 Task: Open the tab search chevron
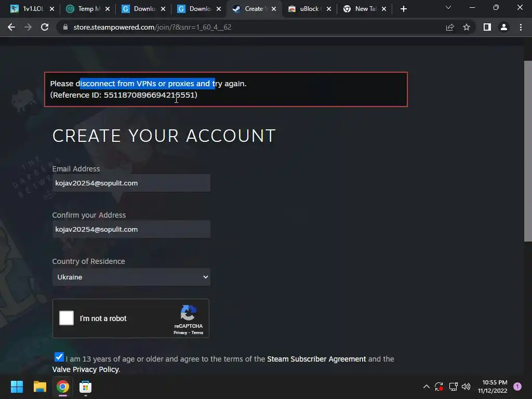point(448,7)
